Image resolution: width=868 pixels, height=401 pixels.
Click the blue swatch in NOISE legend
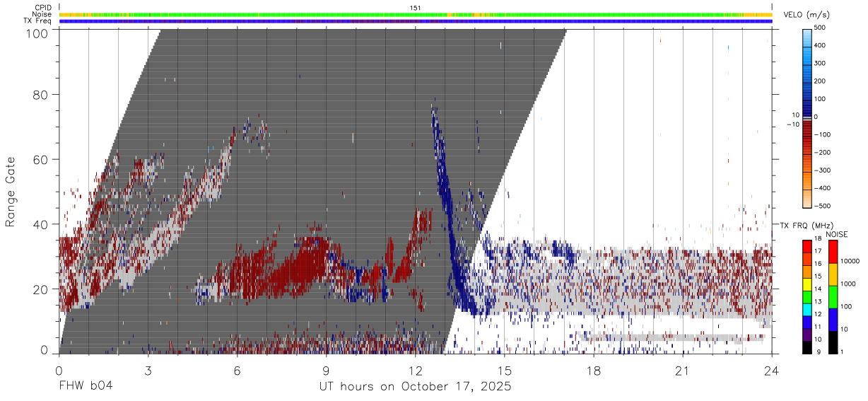coord(832,320)
